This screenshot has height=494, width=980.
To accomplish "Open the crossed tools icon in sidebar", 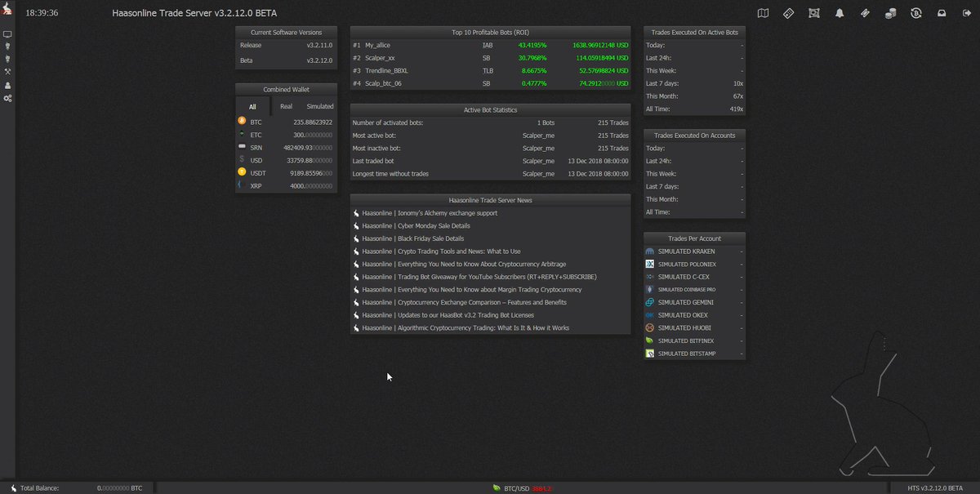I will pyautogui.click(x=7, y=72).
